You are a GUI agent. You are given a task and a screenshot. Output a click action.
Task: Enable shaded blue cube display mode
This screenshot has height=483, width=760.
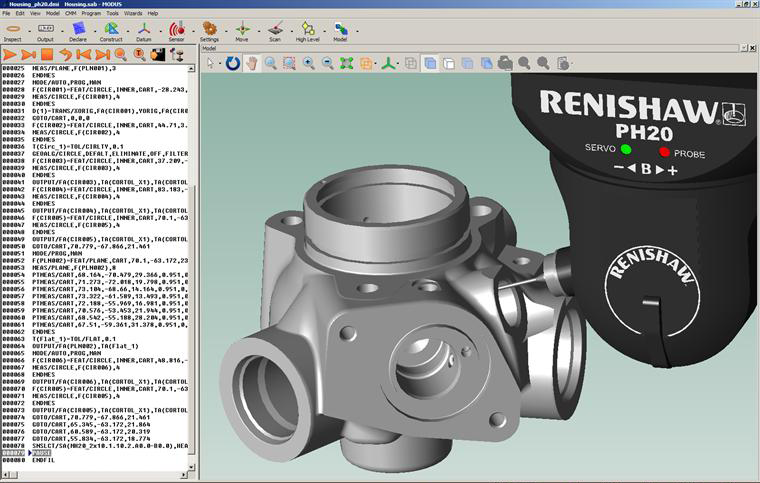pos(430,63)
